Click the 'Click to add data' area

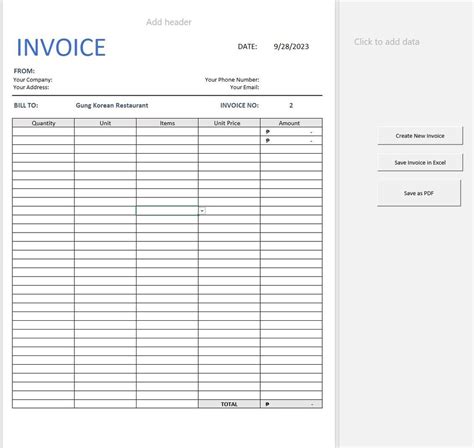coord(387,42)
